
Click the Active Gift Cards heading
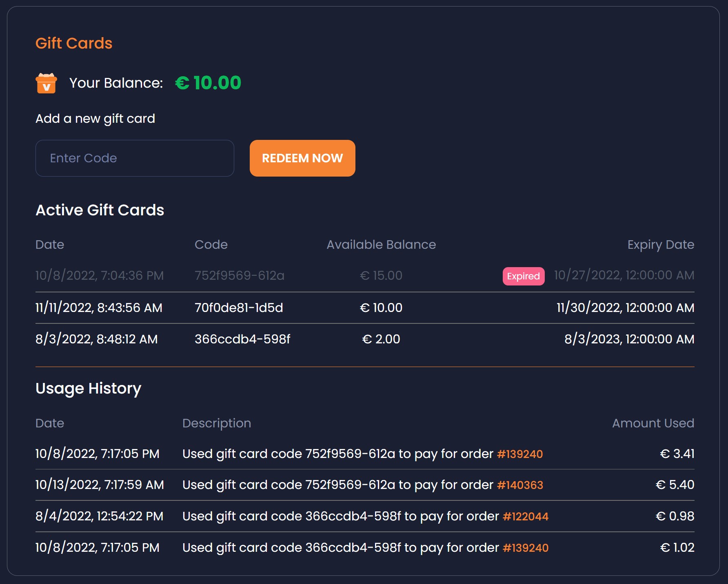point(100,210)
